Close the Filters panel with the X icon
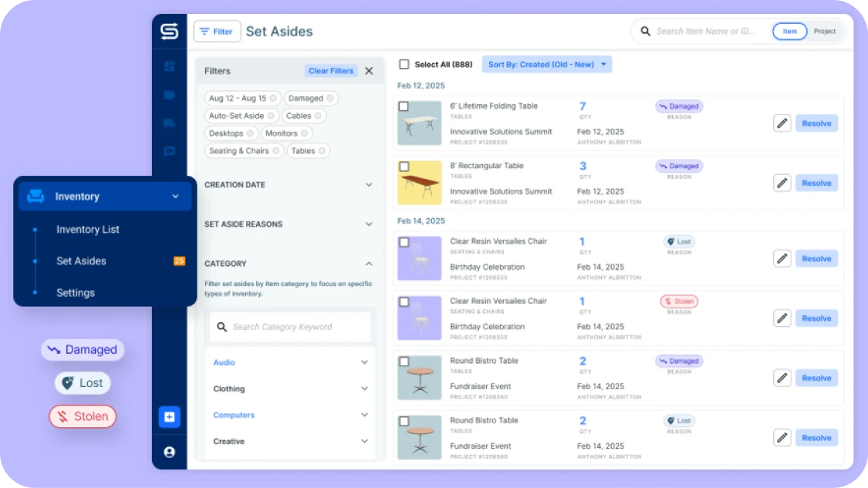Viewport: 868px width, 488px height. tap(369, 71)
